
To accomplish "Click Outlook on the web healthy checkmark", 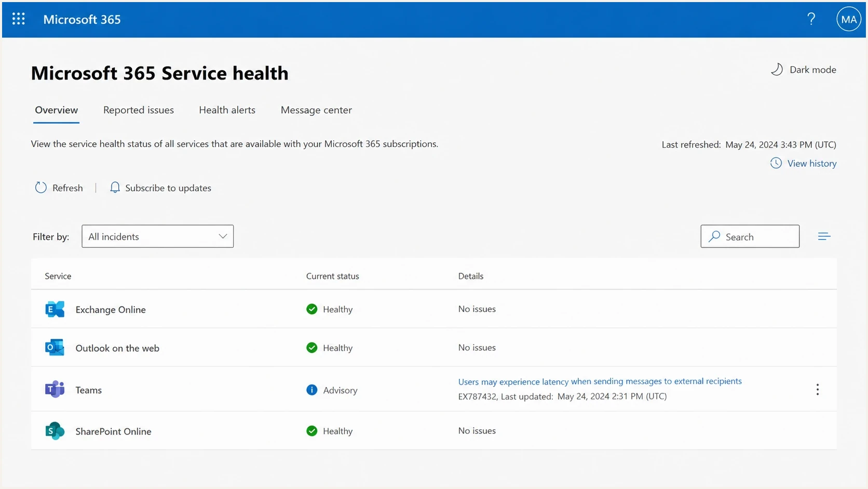I will coord(311,348).
